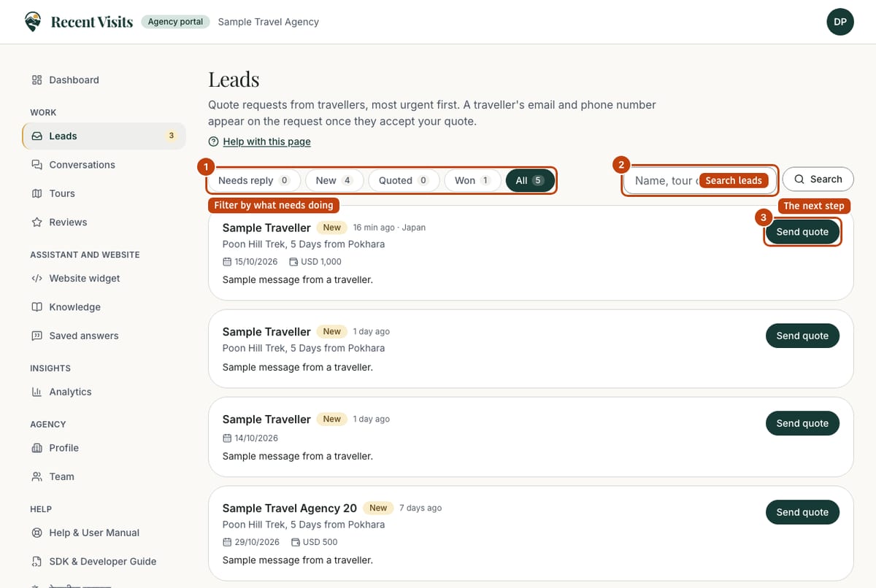
Task: Focus the search leads input field
Action: (699, 180)
